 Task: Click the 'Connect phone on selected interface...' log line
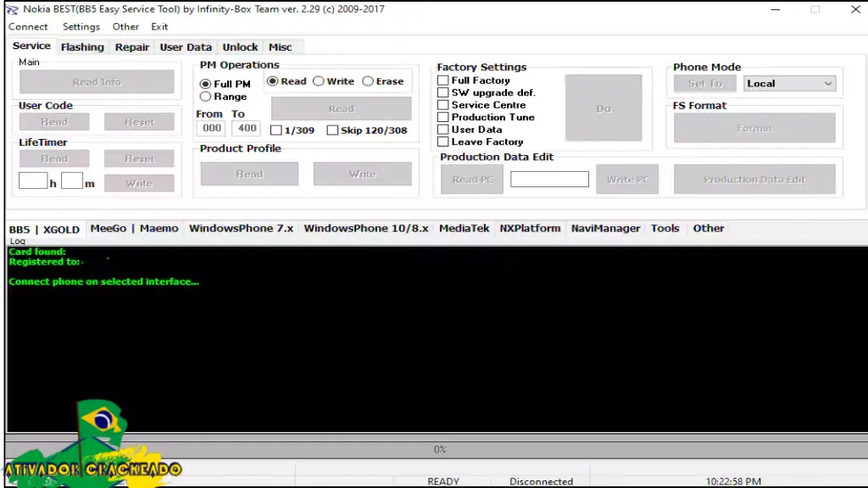103,281
